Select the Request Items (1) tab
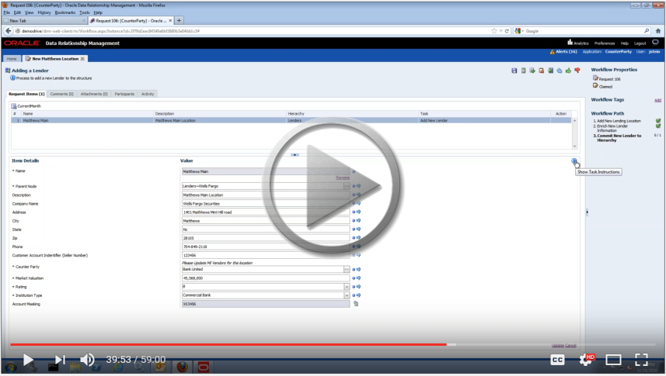666x376 pixels. click(x=26, y=94)
